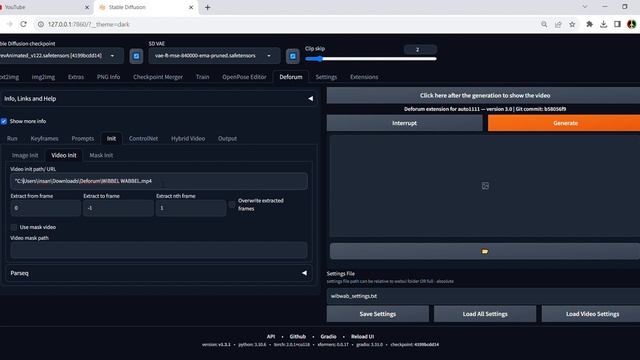Click Extract from frame field

pos(46,208)
